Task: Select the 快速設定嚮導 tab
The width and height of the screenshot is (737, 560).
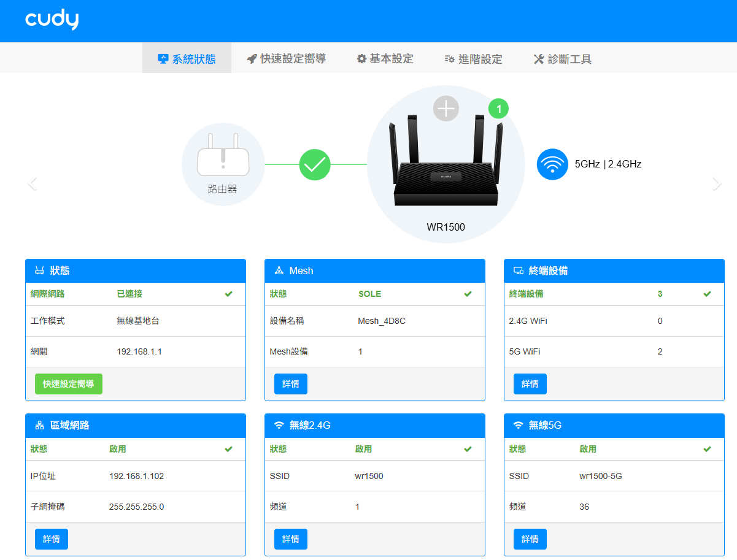Action: [285, 58]
